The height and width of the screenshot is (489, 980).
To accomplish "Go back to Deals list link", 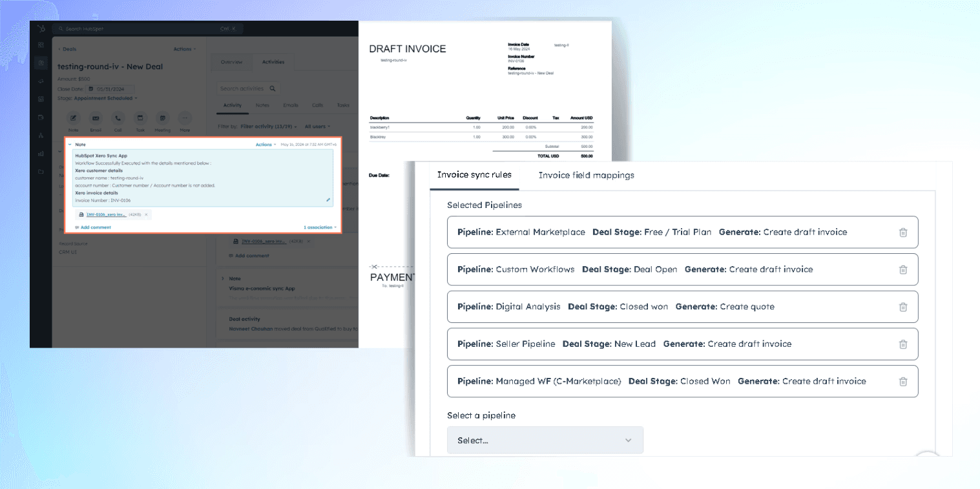I will (67, 49).
